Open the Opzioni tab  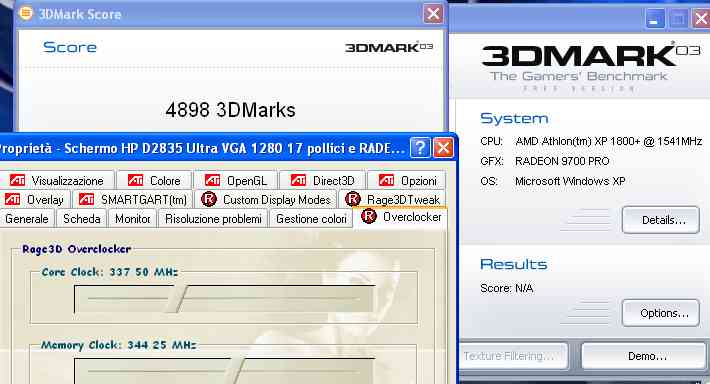pyautogui.click(x=407, y=181)
